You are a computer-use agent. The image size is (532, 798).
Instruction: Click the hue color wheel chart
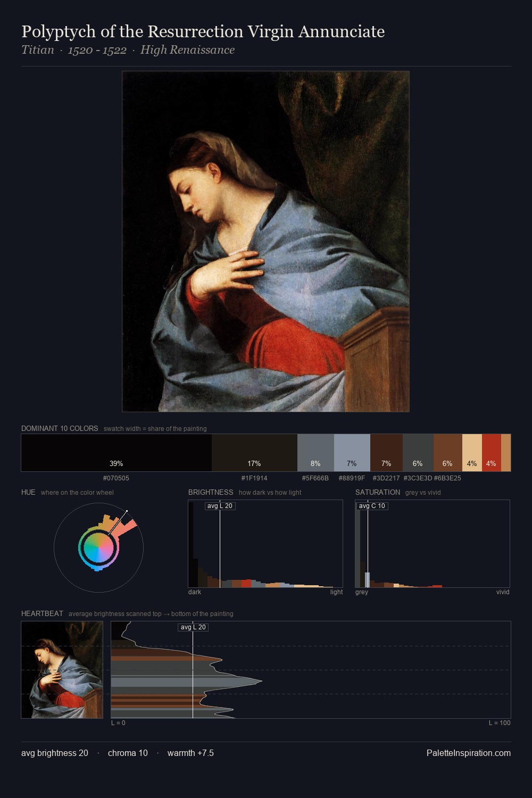click(x=98, y=547)
